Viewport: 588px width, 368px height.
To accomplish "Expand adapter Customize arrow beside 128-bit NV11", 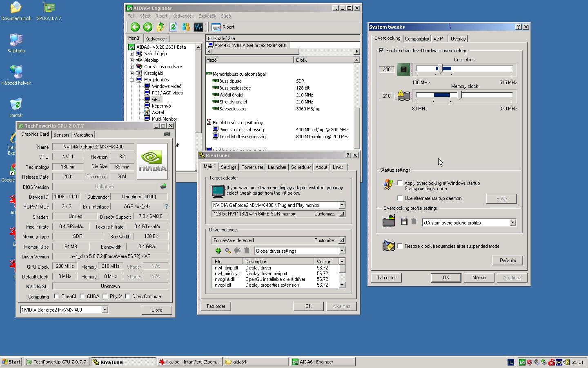I will [x=342, y=214].
